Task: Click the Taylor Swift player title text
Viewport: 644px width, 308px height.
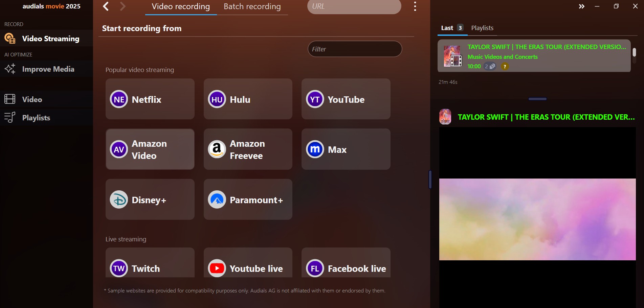Action: [546, 117]
